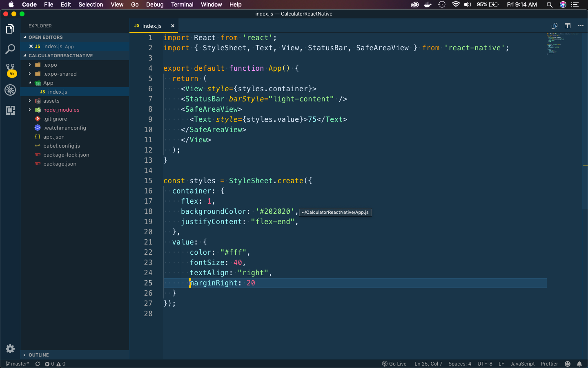This screenshot has height=368, width=588.
Task: Open the .gitignore file
Action: (75, 119)
